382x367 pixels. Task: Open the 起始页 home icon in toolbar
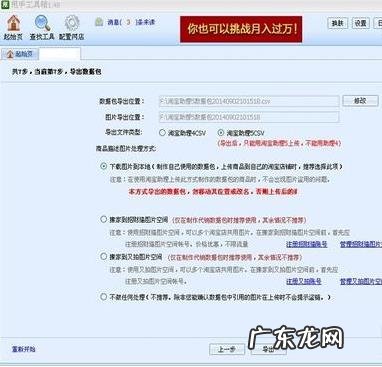tap(13, 28)
